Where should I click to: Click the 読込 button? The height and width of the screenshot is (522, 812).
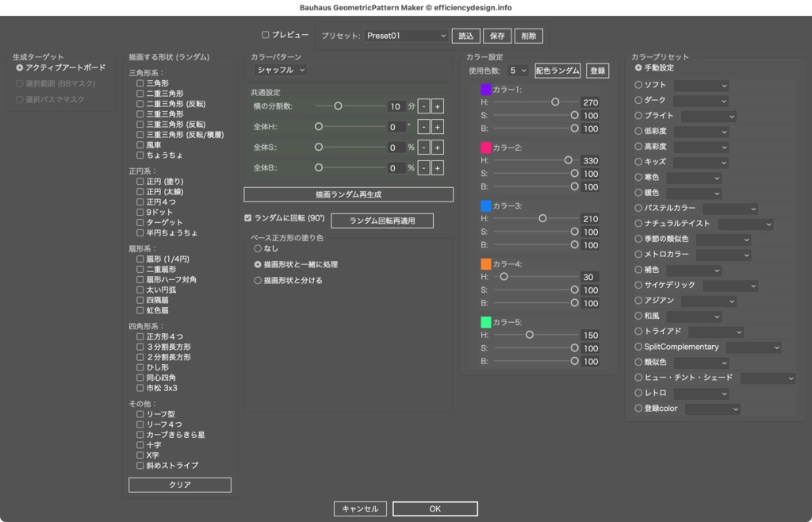click(466, 36)
